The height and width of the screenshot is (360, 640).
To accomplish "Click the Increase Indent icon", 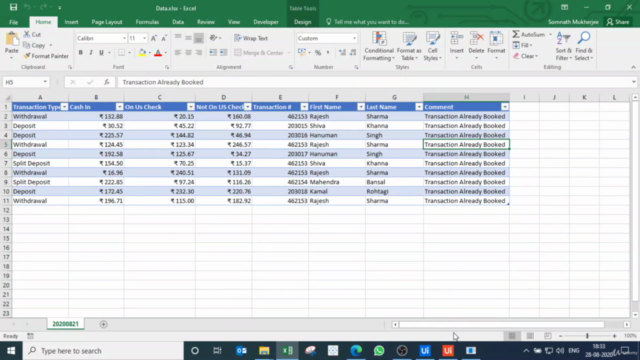I will coord(223,52).
